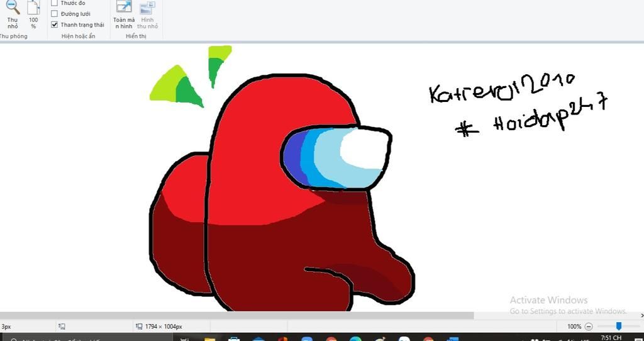Viewport: 644px width, 341px height.
Task: Click the "100%" zoom level in status bar
Action: point(574,327)
